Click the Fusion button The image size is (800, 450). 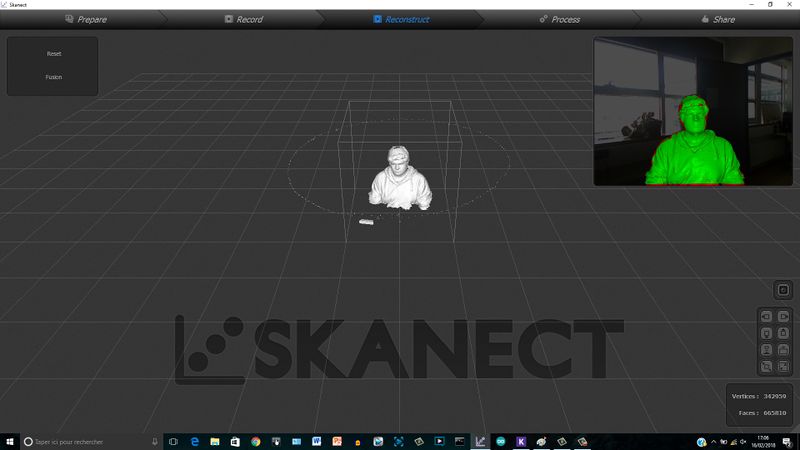click(53, 77)
